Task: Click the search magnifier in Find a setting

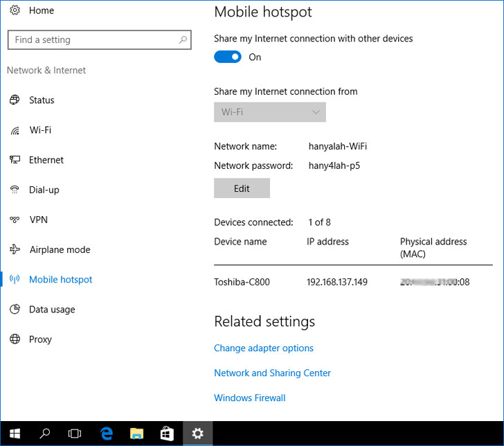Action: [183, 39]
